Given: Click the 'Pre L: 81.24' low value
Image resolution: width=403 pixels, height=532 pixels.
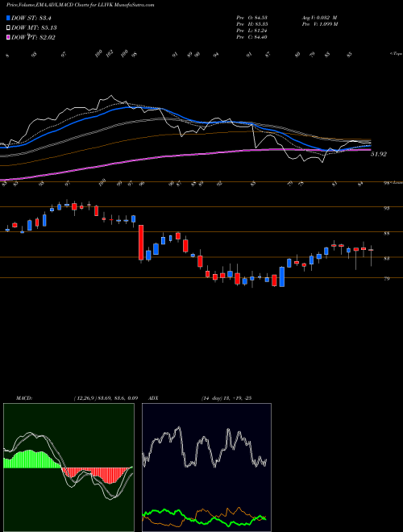Looking at the screenshot, I should click(251, 31).
